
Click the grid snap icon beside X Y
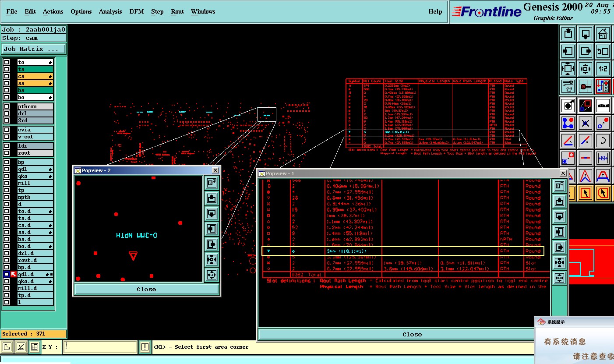pos(35,347)
